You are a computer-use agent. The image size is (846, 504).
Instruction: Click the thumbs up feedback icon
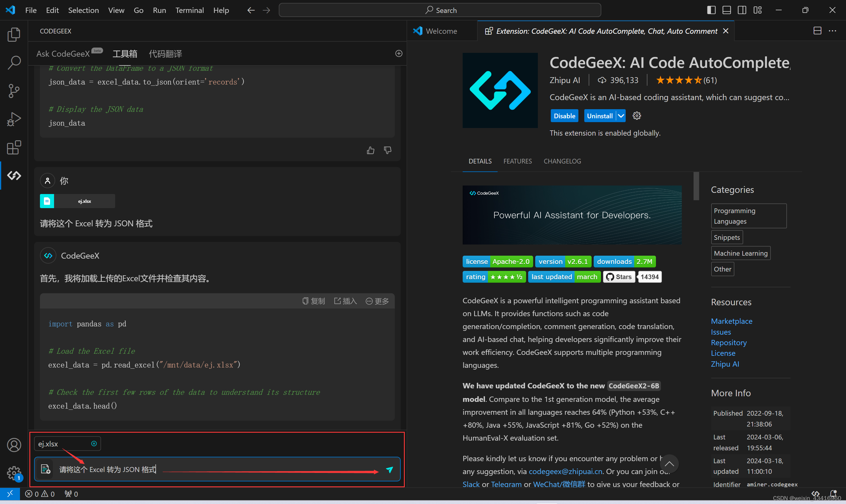tap(370, 149)
